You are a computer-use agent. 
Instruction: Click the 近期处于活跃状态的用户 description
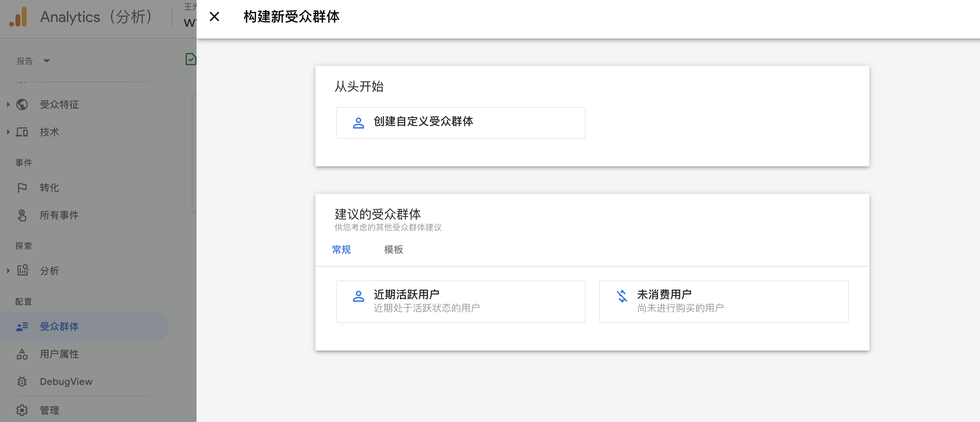[x=426, y=308]
